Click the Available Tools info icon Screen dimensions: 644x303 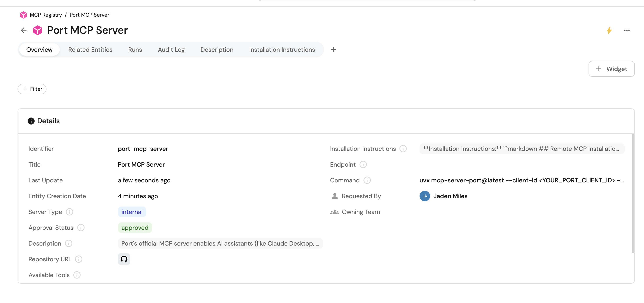[77, 275]
